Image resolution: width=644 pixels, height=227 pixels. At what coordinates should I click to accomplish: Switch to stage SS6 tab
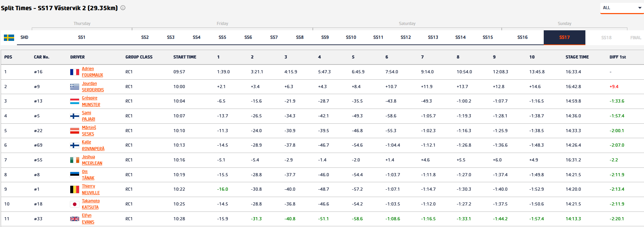tap(248, 37)
